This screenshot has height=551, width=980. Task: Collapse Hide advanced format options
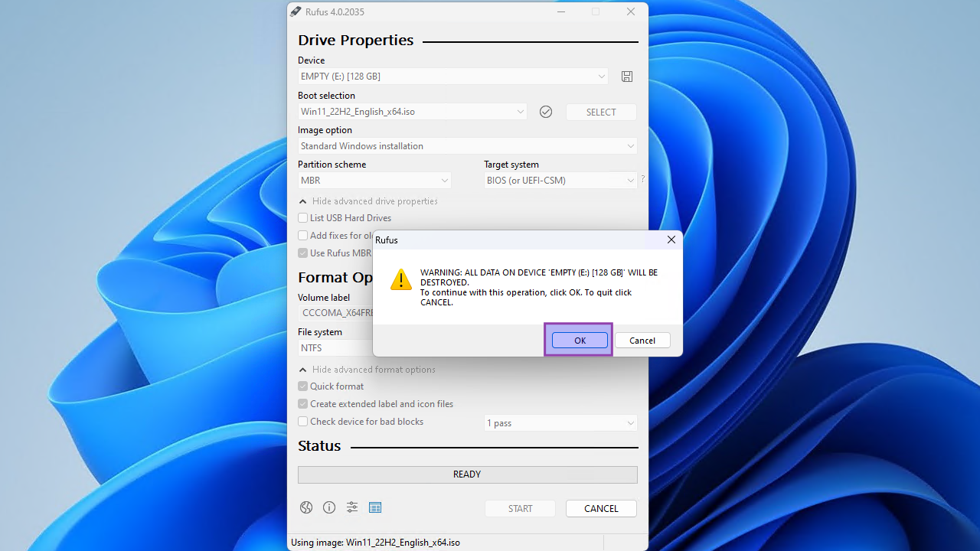tap(367, 370)
